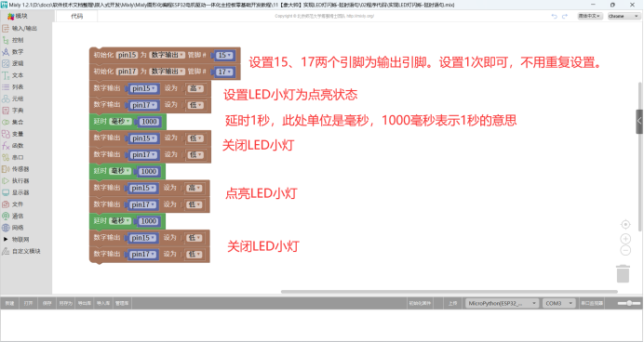644x342 pixels.
Task: Click the 另存为 button
Action: [x=66, y=304]
